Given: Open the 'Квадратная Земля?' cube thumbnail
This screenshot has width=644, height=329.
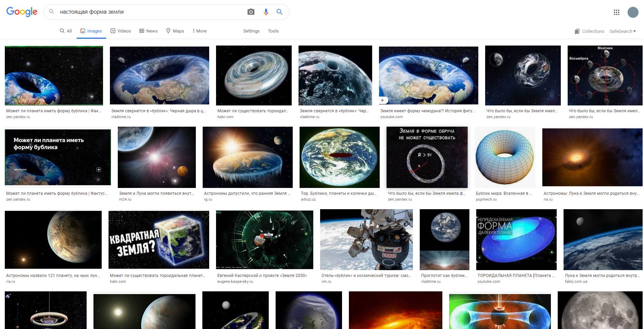Looking at the screenshot, I should pos(159,240).
